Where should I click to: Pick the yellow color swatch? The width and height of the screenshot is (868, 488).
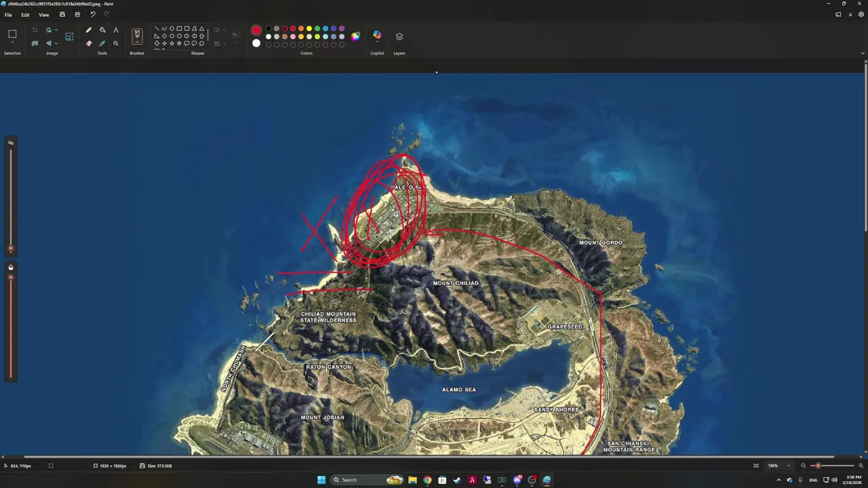coord(309,28)
